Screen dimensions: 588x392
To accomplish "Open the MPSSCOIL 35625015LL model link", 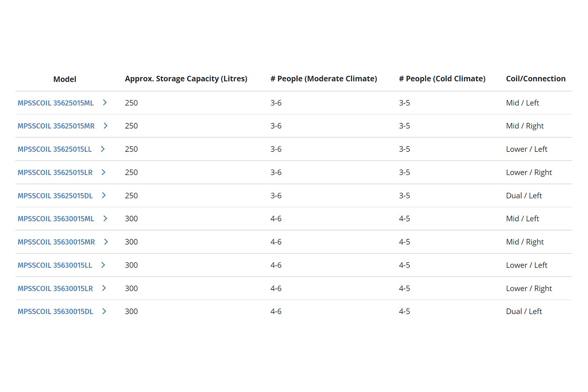I will (55, 149).
